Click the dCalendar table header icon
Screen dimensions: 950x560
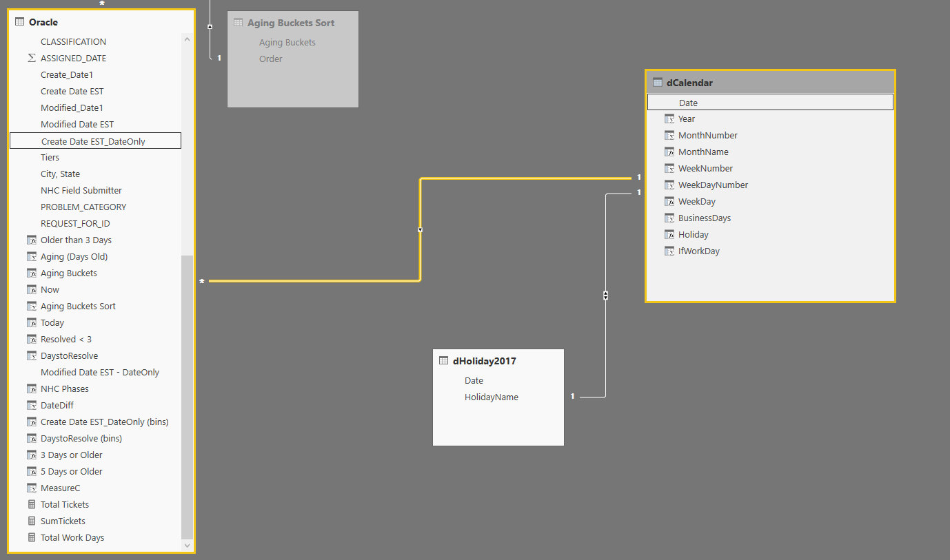click(657, 83)
